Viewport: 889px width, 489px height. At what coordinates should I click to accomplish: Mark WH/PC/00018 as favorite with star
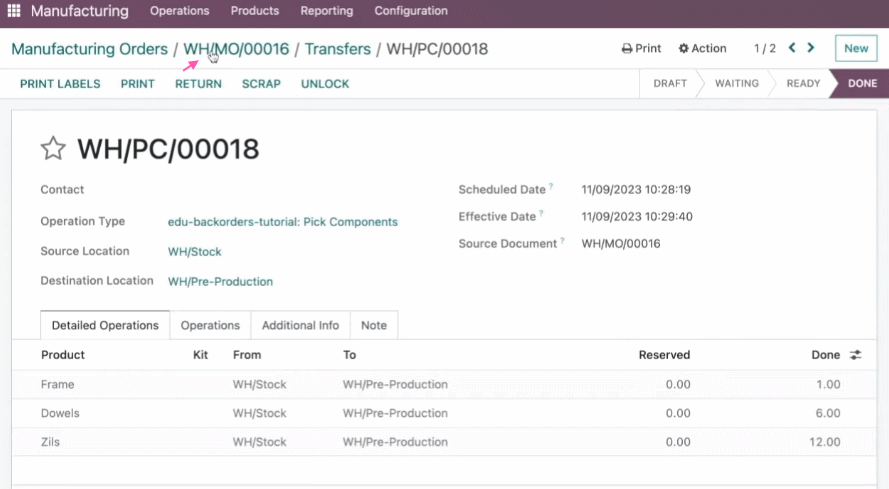[53, 149]
